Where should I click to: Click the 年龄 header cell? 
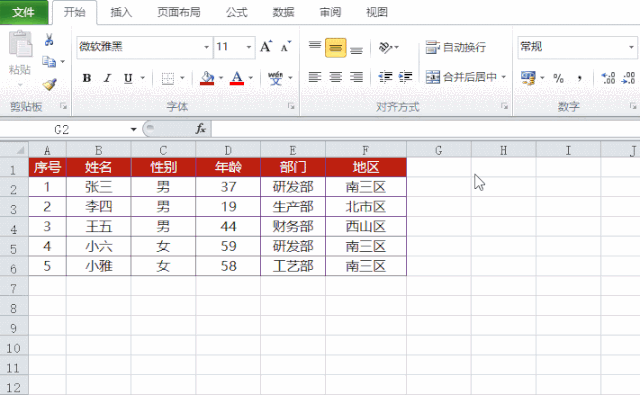[228, 167]
